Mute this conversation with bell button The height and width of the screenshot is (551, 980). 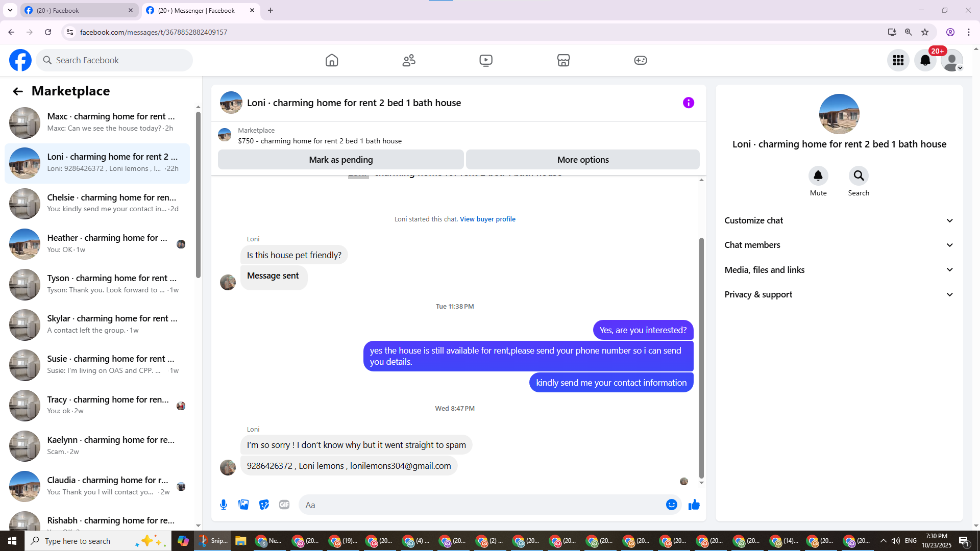click(x=818, y=176)
